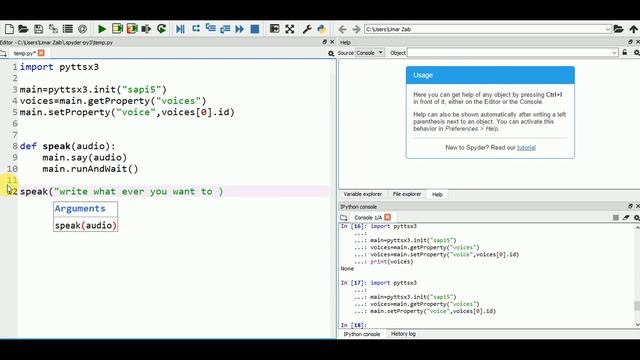Run current cell and advance to next
Viewport: 640px width, 360px height.
point(132,29)
